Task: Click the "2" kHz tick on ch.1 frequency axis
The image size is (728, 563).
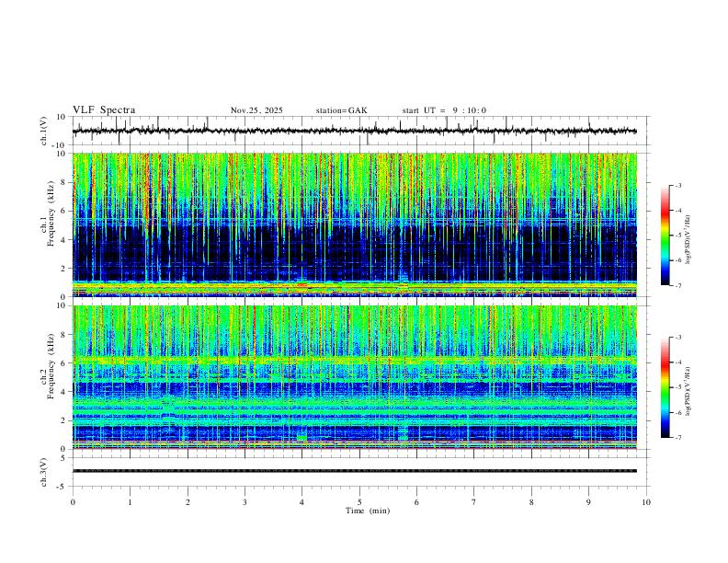Action: coord(63,268)
